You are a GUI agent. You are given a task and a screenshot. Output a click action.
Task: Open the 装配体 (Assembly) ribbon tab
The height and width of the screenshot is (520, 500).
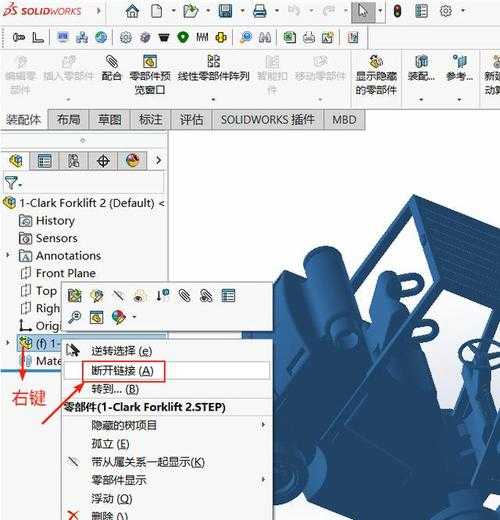(24, 119)
